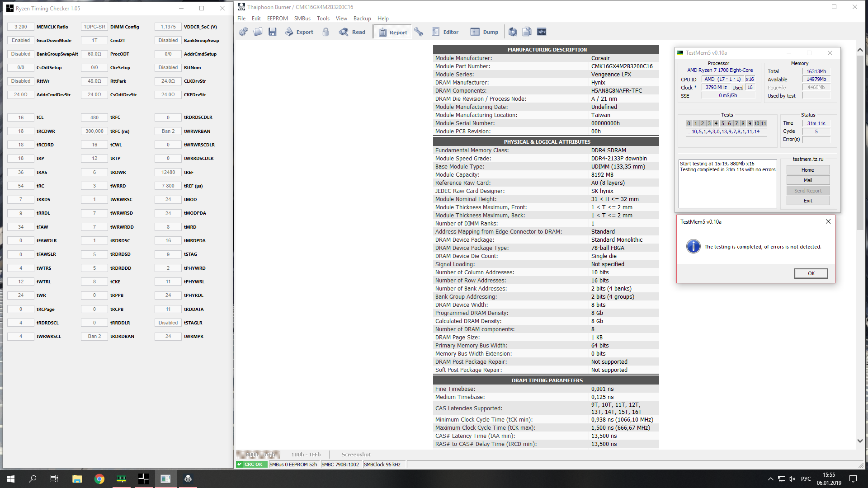Image resolution: width=868 pixels, height=488 pixels.
Task: Click the gears settings icon in toolbar
Action: point(243,32)
